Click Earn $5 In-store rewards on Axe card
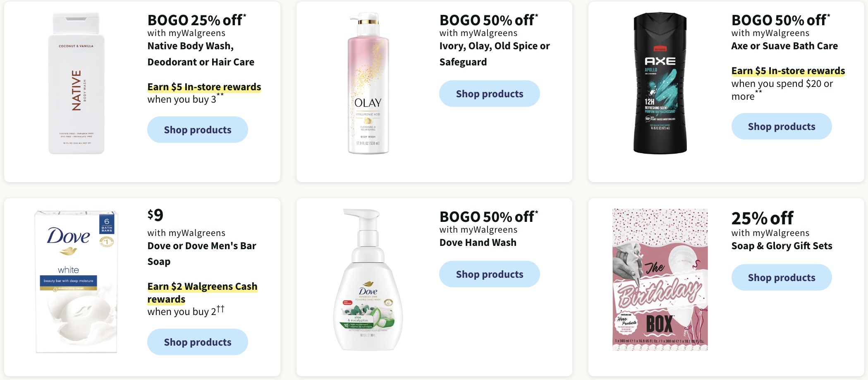 coord(788,71)
